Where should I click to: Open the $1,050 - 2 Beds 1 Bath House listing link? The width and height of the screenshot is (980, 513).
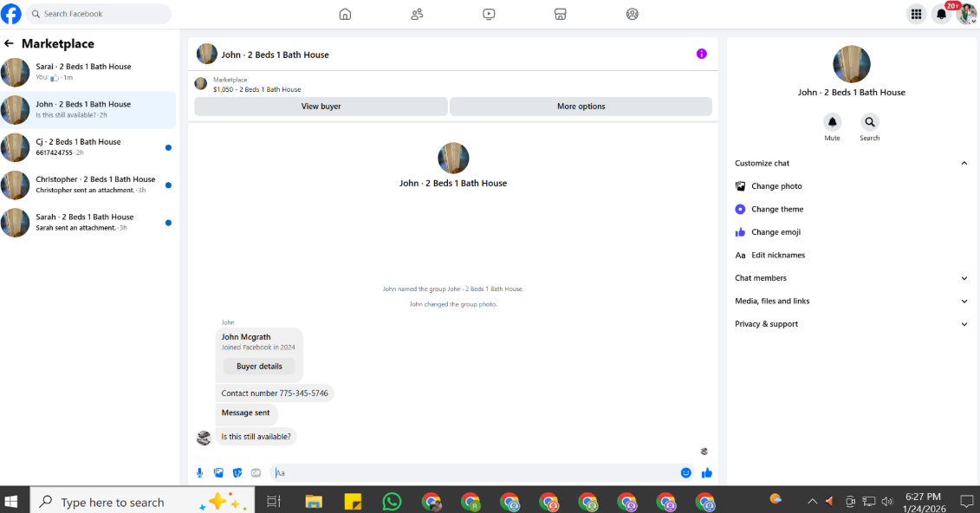point(256,89)
